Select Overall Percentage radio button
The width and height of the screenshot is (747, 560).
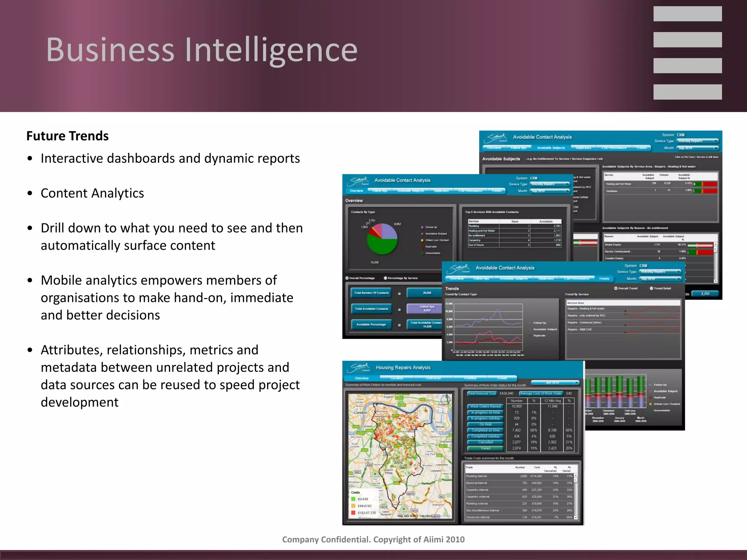point(347,278)
